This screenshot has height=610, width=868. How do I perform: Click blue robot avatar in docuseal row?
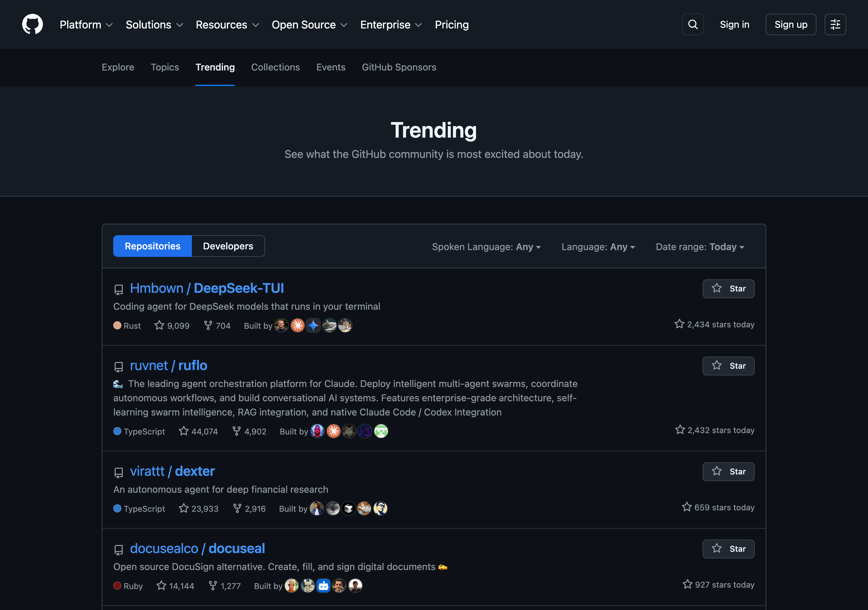point(323,586)
